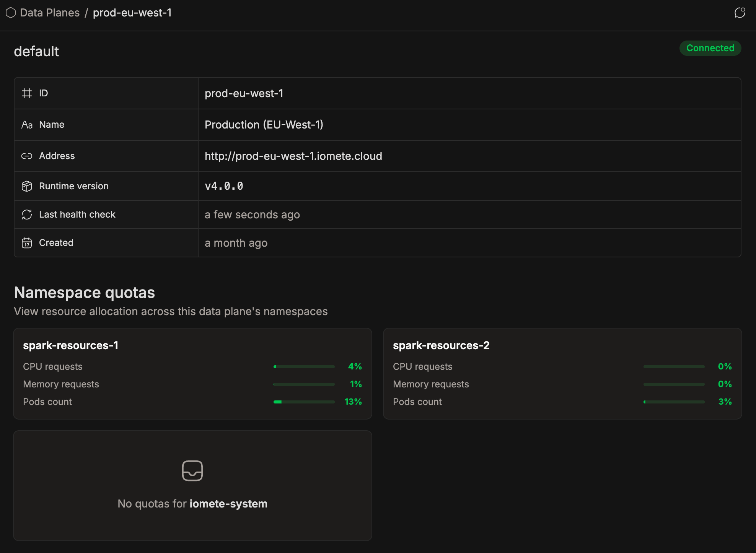Click the name value Production (EU-West-1)
The image size is (756, 553).
coord(264,125)
